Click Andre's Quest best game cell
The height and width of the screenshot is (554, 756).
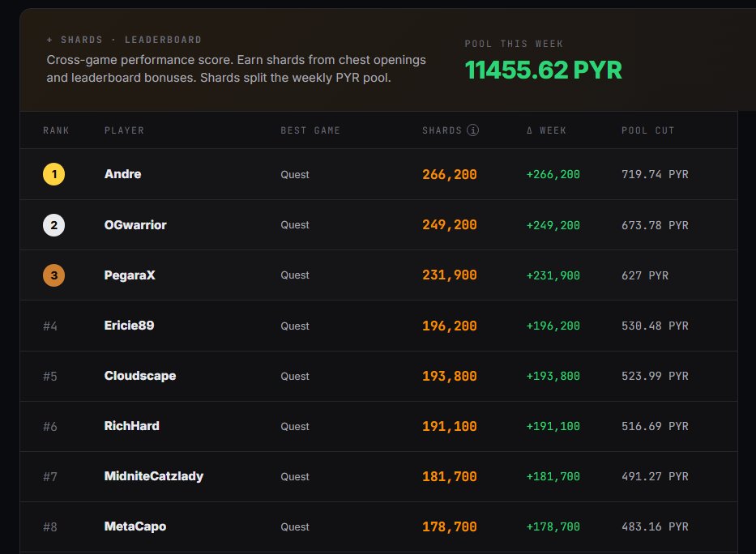295,175
